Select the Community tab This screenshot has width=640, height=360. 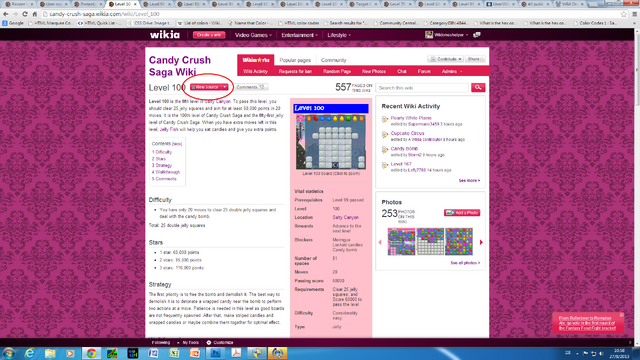pyautogui.click(x=333, y=60)
